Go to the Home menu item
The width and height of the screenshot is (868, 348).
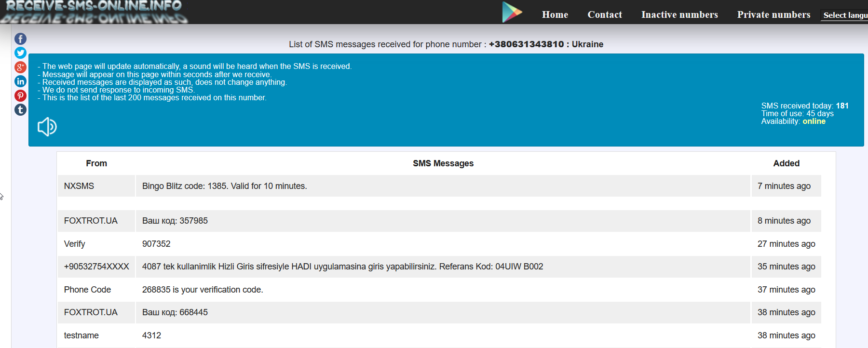coord(555,15)
